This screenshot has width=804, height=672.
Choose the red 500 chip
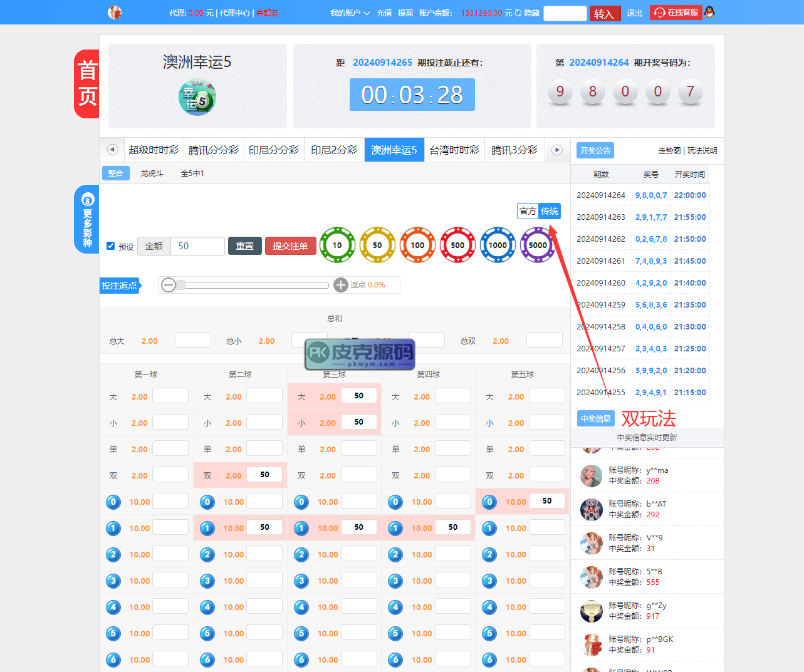pos(457,245)
